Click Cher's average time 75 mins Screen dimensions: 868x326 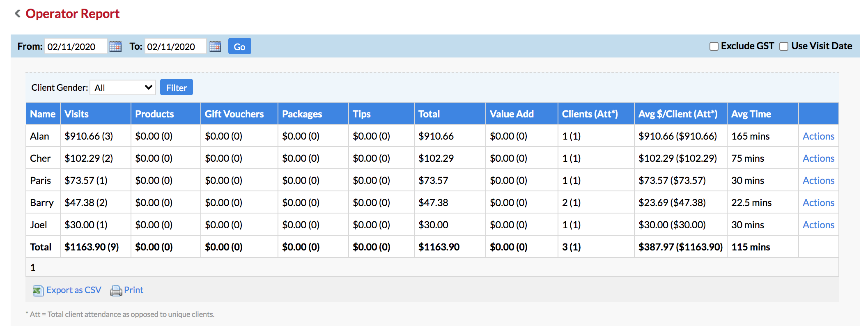pyautogui.click(x=747, y=158)
